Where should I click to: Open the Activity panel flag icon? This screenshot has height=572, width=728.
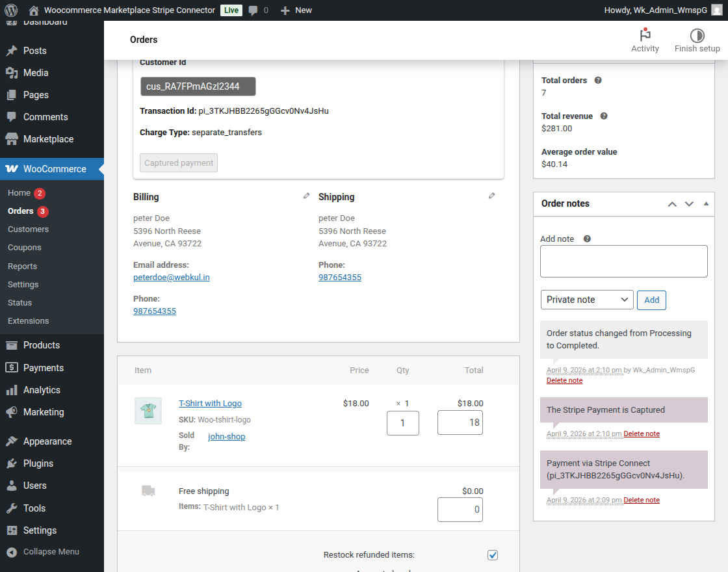click(x=645, y=35)
